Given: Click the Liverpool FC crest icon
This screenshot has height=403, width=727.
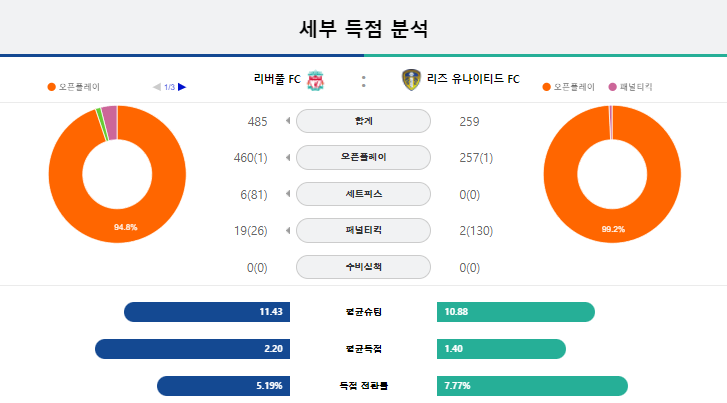Looking at the screenshot, I should tap(316, 80).
